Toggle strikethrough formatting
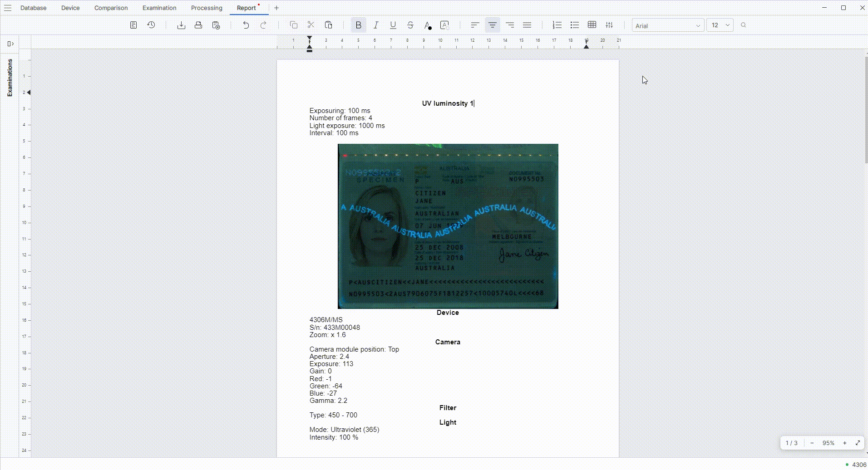 click(410, 25)
